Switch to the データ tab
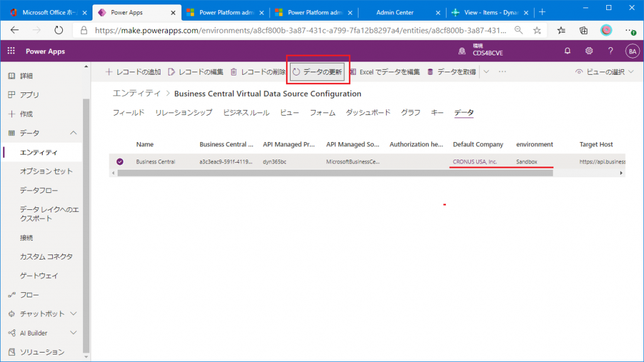Image resolution: width=644 pixels, height=362 pixels. 464,112
